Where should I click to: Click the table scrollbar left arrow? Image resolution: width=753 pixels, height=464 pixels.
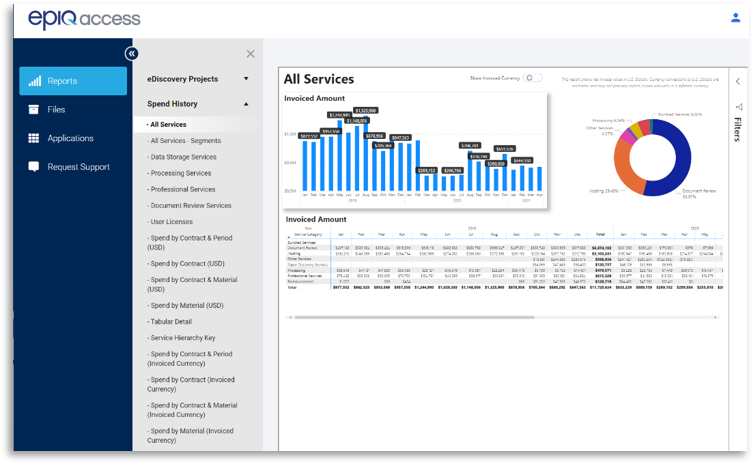click(x=289, y=317)
